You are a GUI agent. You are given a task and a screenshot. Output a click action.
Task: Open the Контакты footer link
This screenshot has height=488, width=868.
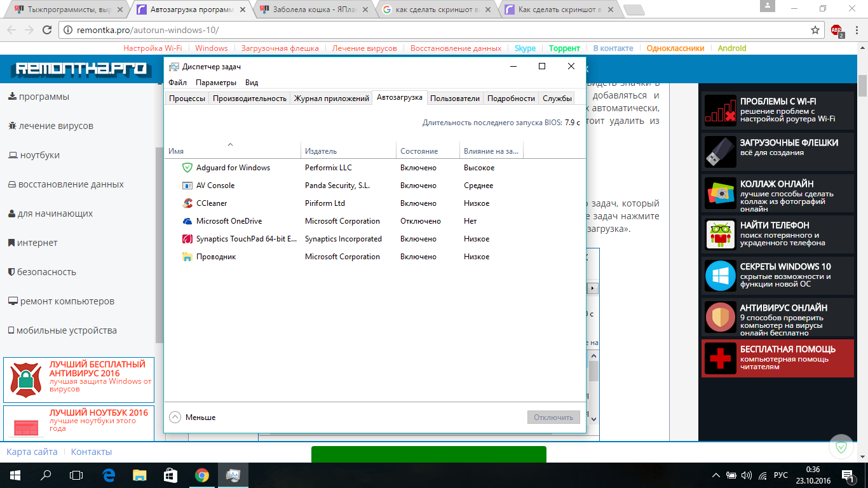click(92, 452)
